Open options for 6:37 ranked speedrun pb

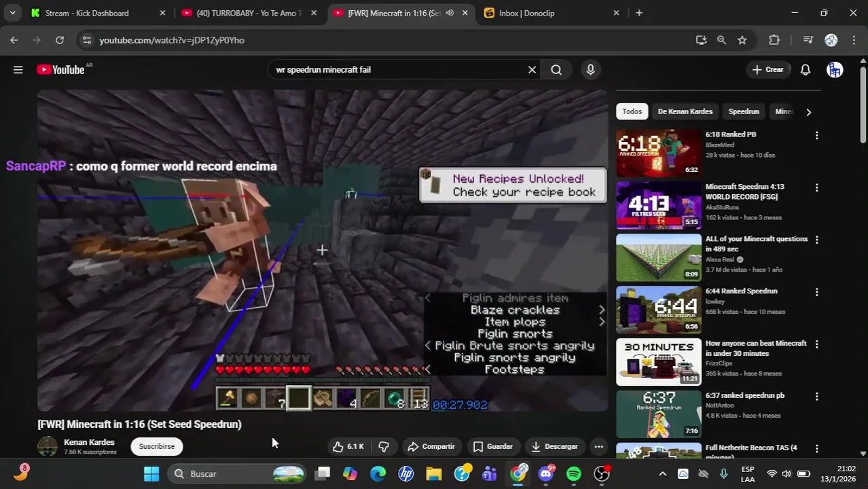coord(816,397)
